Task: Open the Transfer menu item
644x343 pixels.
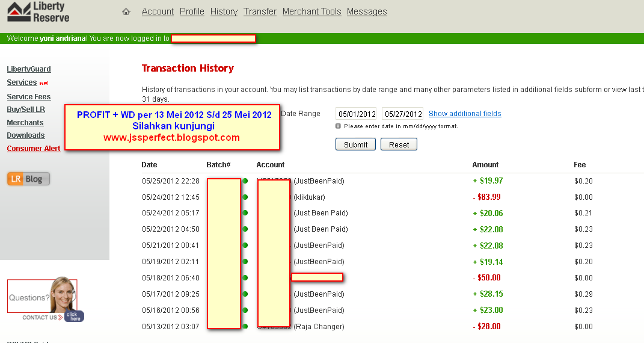Action: point(260,11)
